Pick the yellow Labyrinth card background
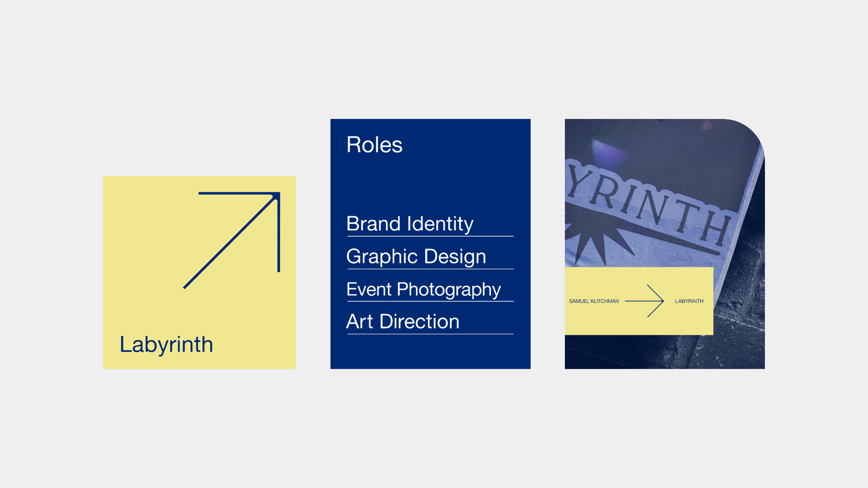Viewport: 868px width, 488px height. point(142,237)
